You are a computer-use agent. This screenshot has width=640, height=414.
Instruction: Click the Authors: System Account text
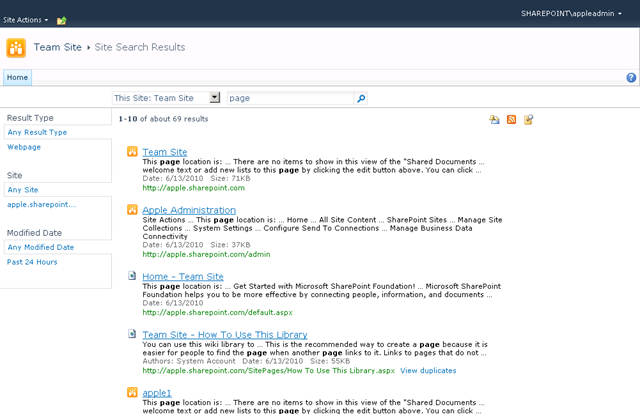point(189,361)
